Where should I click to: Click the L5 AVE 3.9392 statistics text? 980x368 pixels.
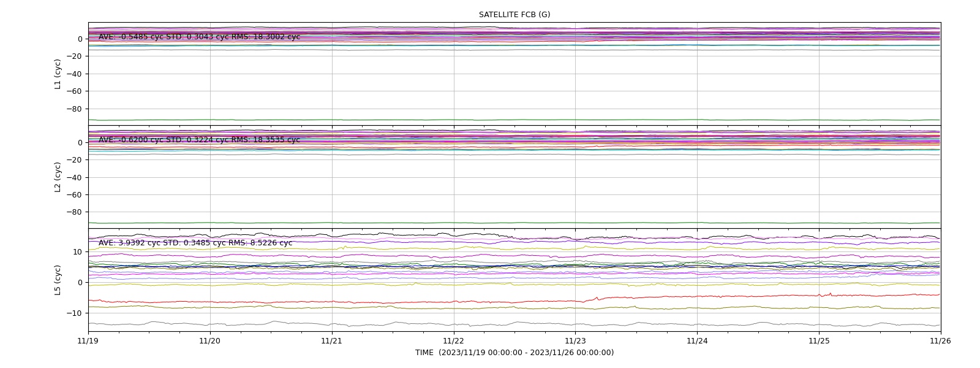pos(195,243)
